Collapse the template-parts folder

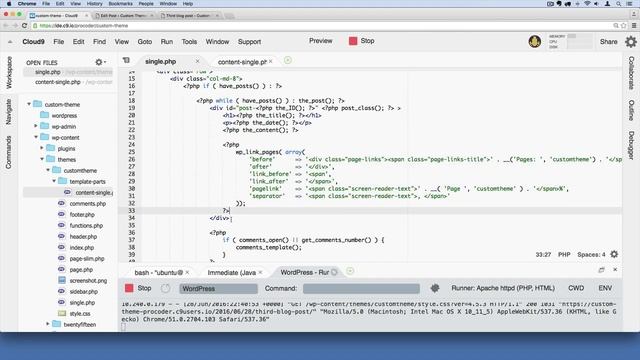pos(54,181)
